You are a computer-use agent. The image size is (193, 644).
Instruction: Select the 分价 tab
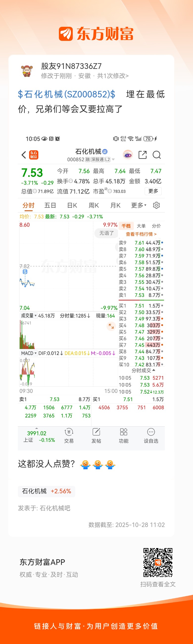[156, 226]
